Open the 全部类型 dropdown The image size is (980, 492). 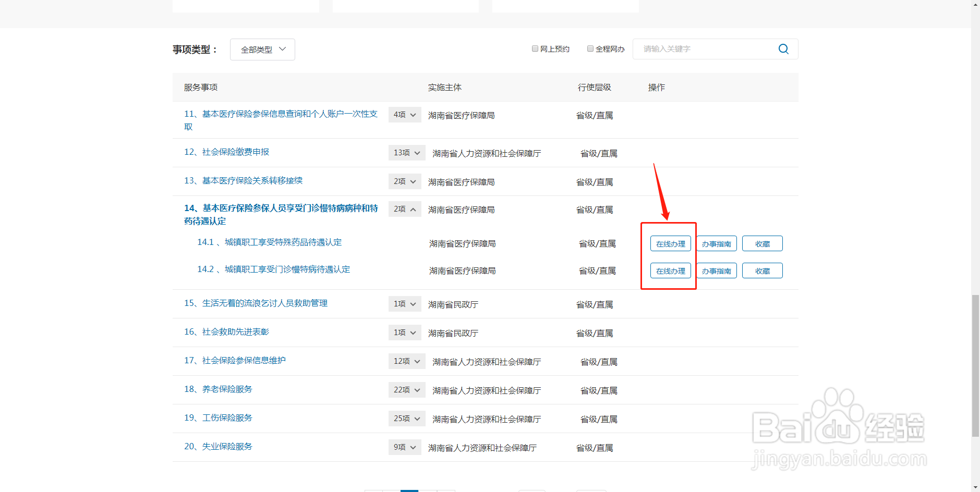(262, 49)
